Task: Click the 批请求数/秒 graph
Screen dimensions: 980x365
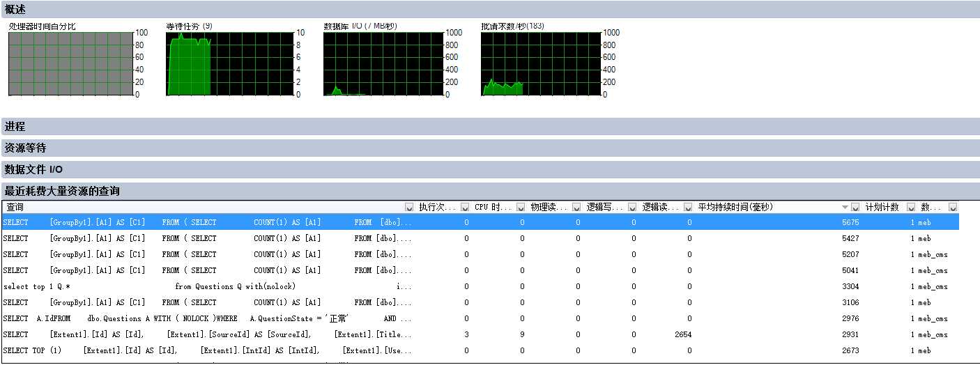Action: click(542, 63)
